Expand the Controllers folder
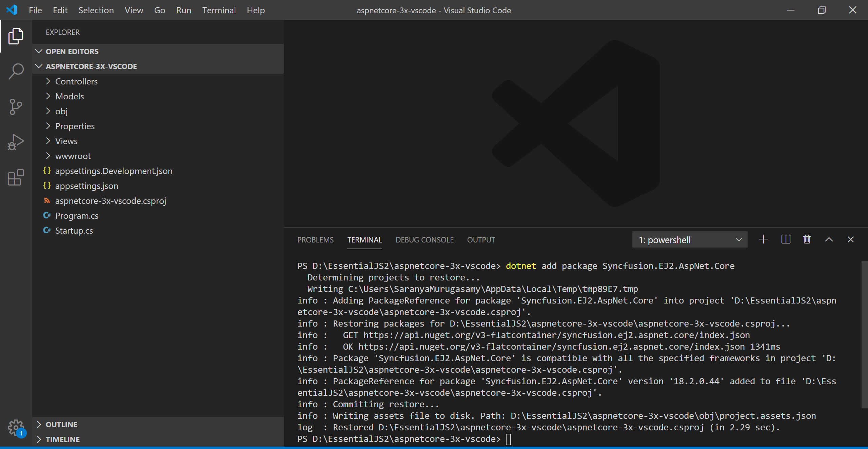 point(76,81)
